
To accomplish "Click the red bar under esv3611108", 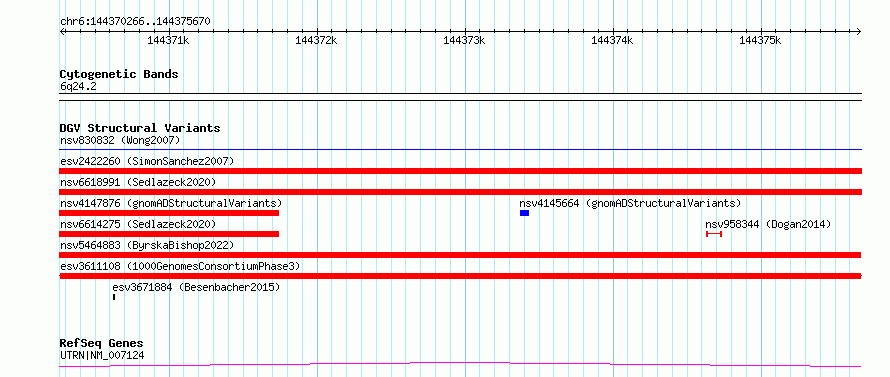I will coord(460,276).
